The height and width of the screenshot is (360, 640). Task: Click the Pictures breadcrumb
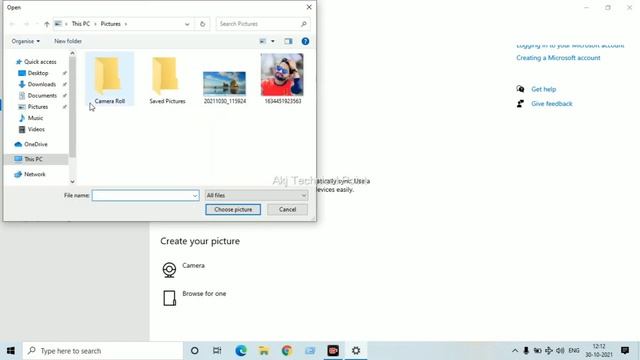coord(111,24)
